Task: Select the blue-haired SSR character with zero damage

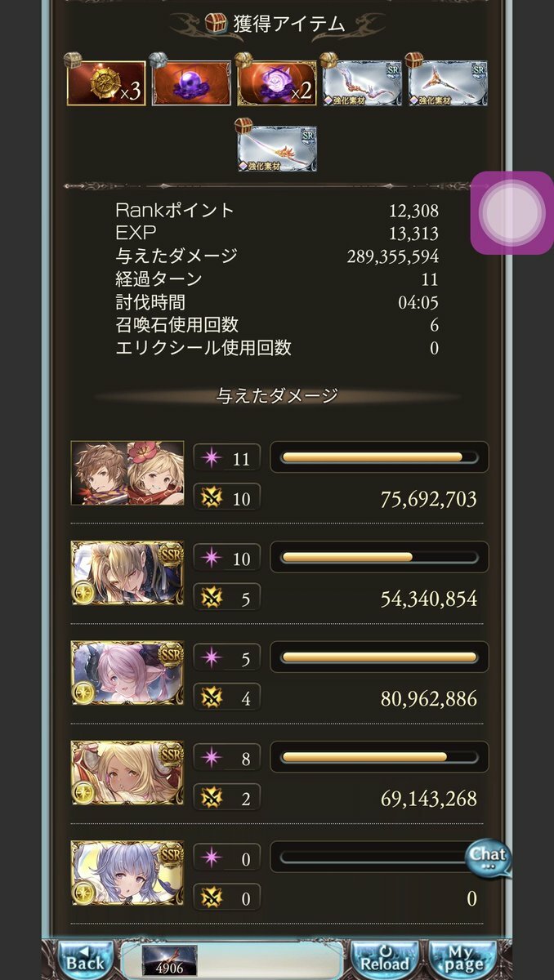Action: point(127,872)
